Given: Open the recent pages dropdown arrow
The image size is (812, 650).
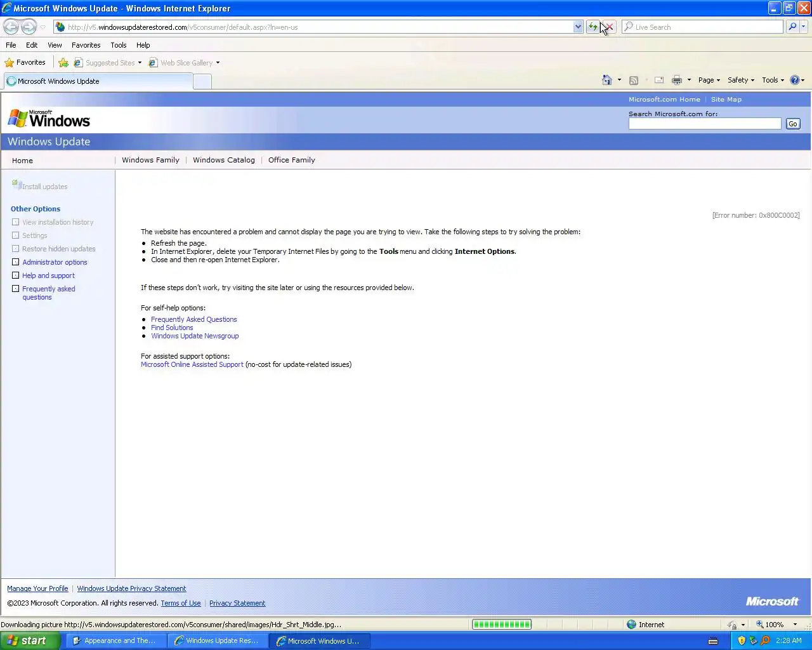Looking at the screenshot, I should [x=43, y=27].
